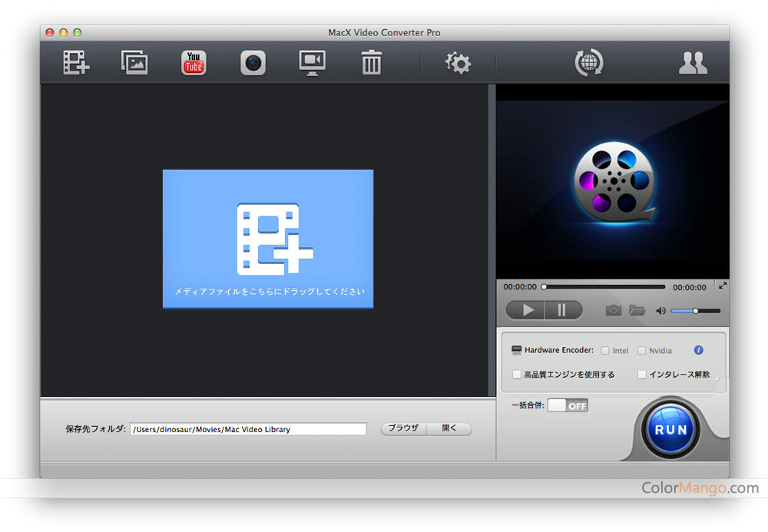Screen dimensions: 768x532
Task: Expand preview to full screen
Action: coord(723,286)
